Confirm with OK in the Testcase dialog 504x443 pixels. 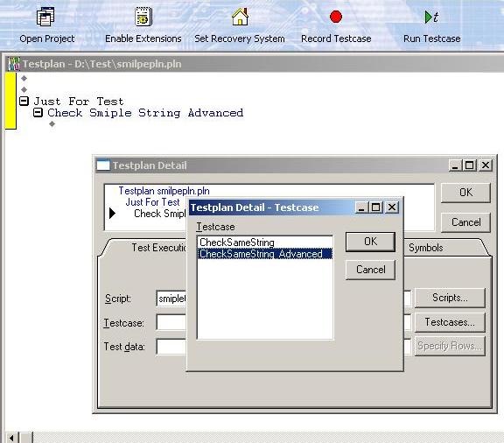[x=370, y=242]
